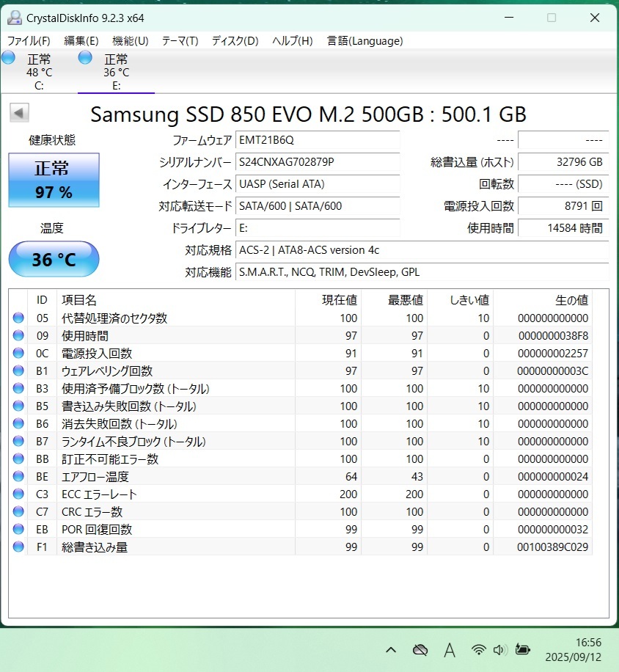Click the CrystalDiskInfo app icon in title bar
Viewport: 619px width, 672px height.
pyautogui.click(x=15, y=18)
